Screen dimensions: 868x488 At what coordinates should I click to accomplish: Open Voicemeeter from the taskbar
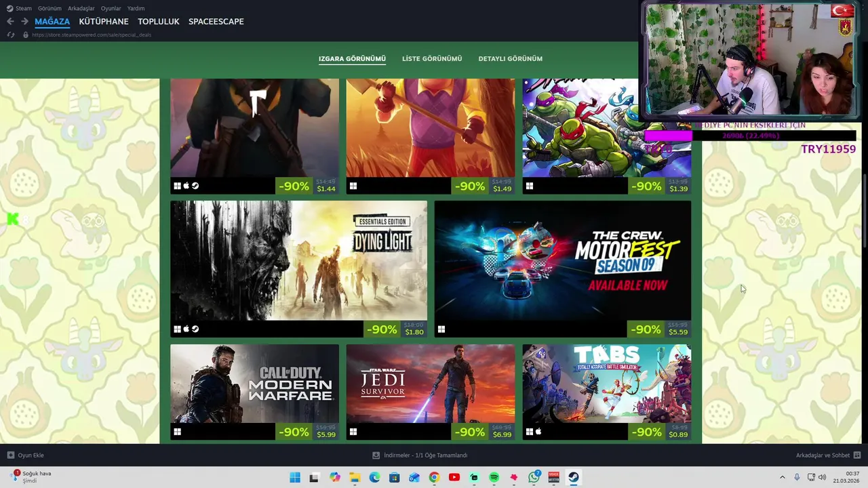pos(553,478)
